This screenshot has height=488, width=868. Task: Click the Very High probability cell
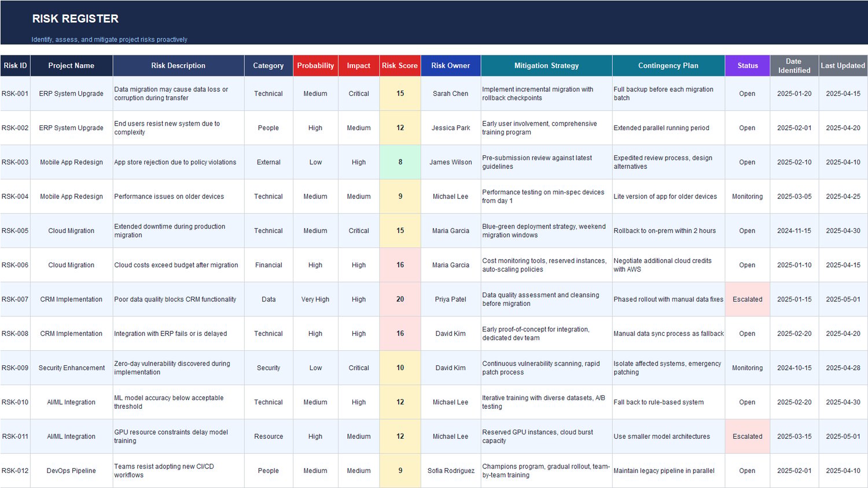click(315, 300)
